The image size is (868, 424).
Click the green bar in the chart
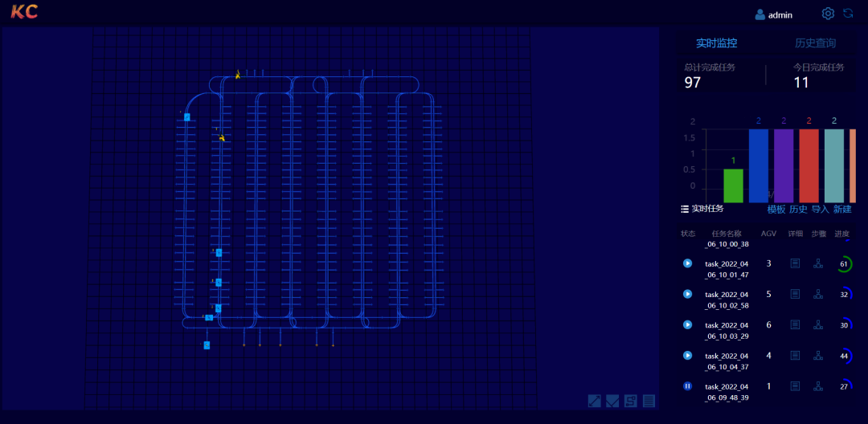coord(733,185)
